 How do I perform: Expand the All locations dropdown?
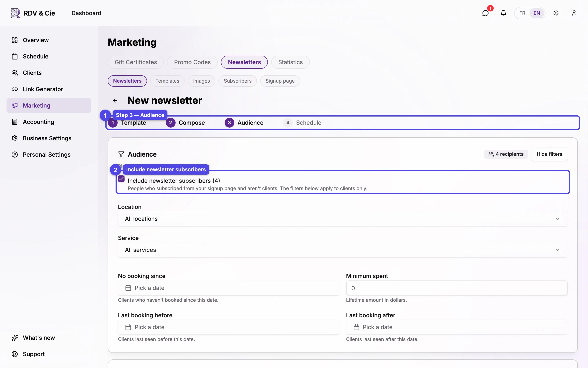pyautogui.click(x=343, y=219)
